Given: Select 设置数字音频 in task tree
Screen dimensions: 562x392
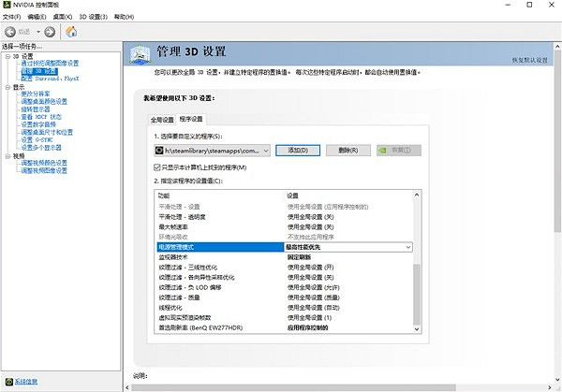Looking at the screenshot, I should [38, 124].
